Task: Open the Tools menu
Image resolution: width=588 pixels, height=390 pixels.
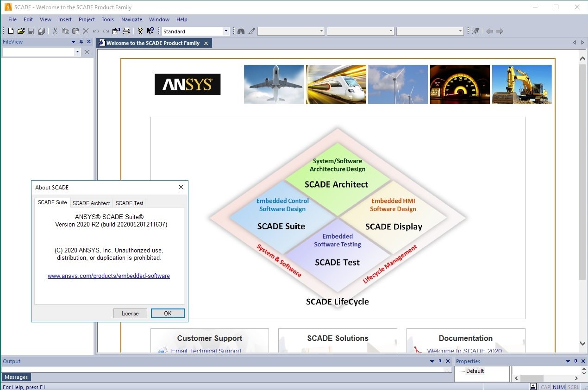Action: tap(108, 19)
